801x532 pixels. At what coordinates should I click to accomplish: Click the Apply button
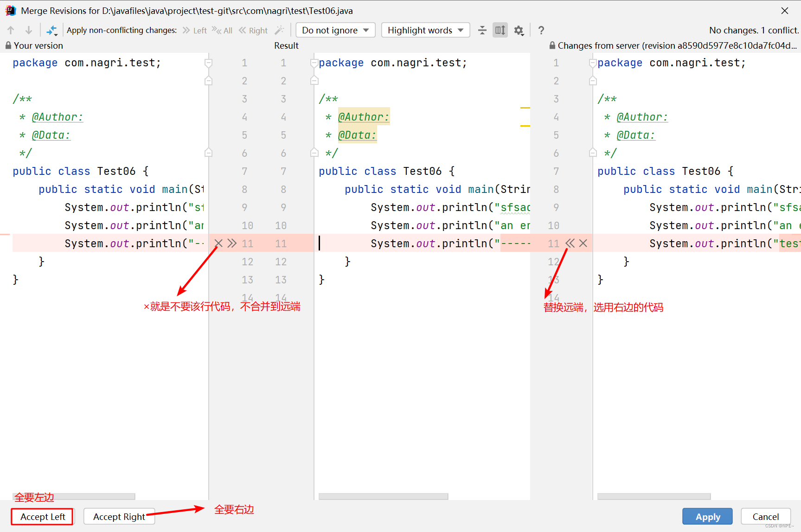707,517
